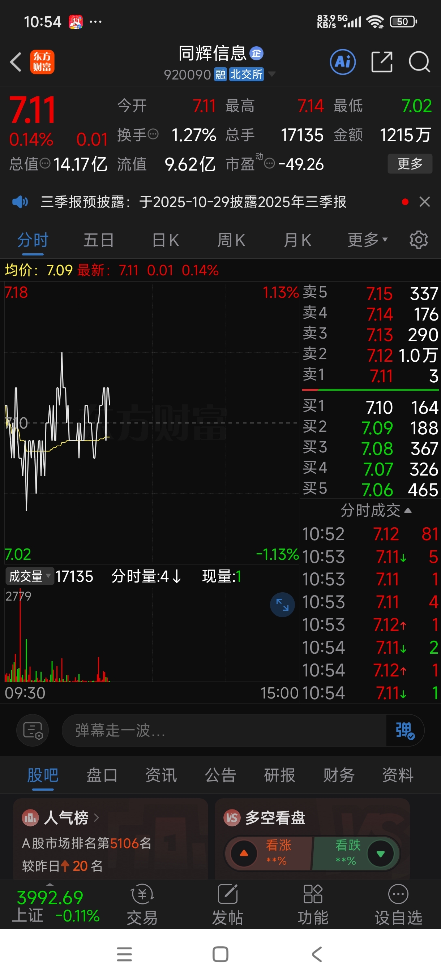Collapse the 分时成交 list arrow
This screenshot has height=980, width=441.
point(408,510)
